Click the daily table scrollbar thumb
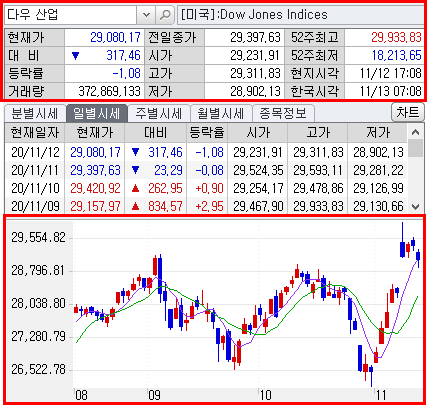Image resolution: width=427 pixels, height=405 pixels. click(415, 148)
